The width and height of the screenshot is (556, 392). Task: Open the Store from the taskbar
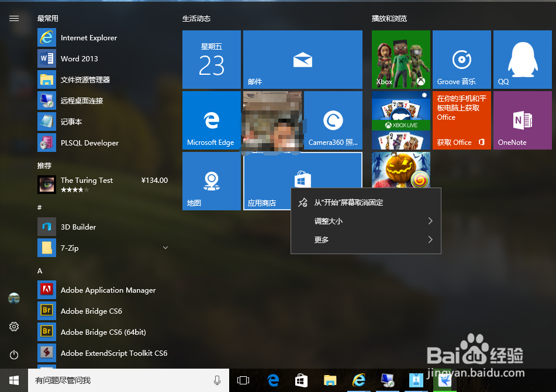(x=302, y=380)
